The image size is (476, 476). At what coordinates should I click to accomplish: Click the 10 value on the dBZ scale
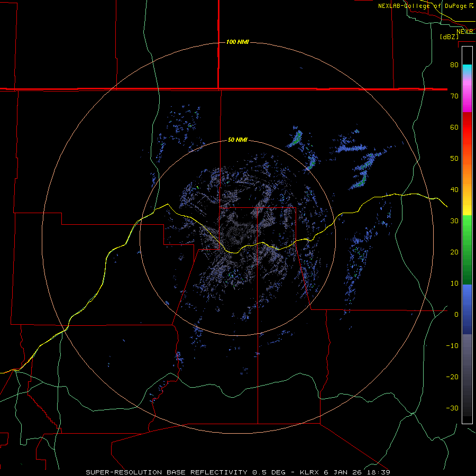(454, 283)
